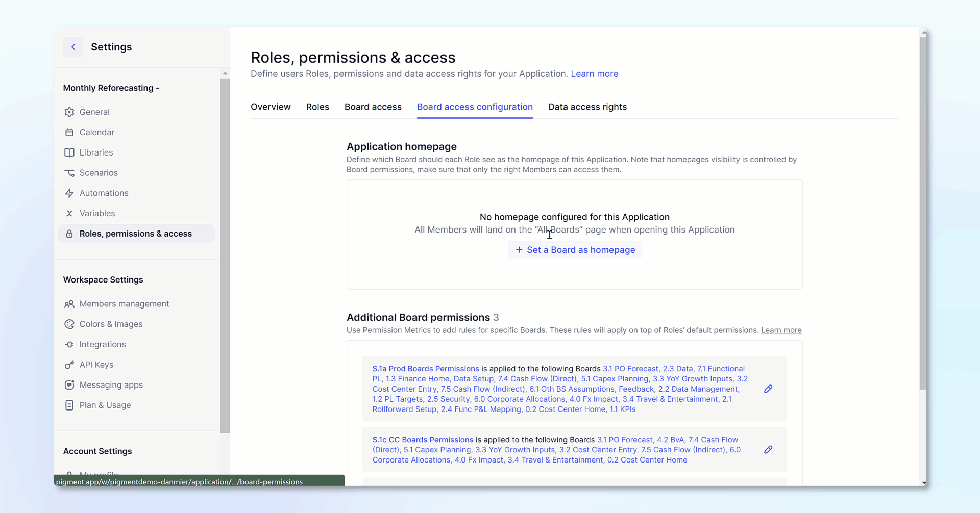This screenshot has width=980, height=513.
Task: Open General settings in sidebar
Action: [136, 112]
